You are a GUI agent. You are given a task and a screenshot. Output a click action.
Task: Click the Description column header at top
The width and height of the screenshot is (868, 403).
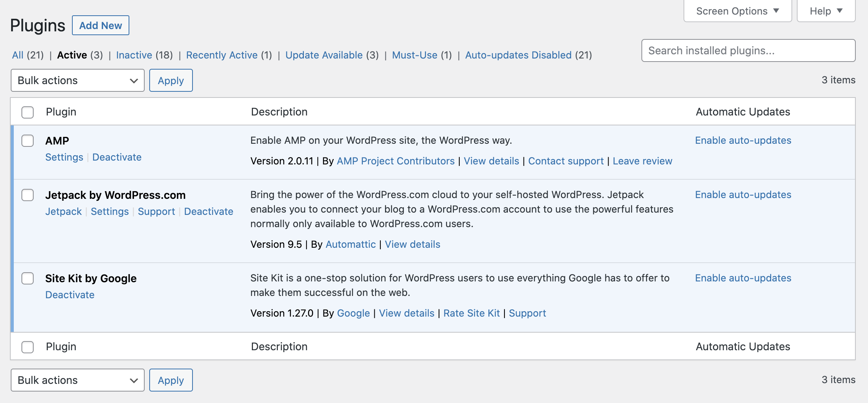pyautogui.click(x=279, y=112)
